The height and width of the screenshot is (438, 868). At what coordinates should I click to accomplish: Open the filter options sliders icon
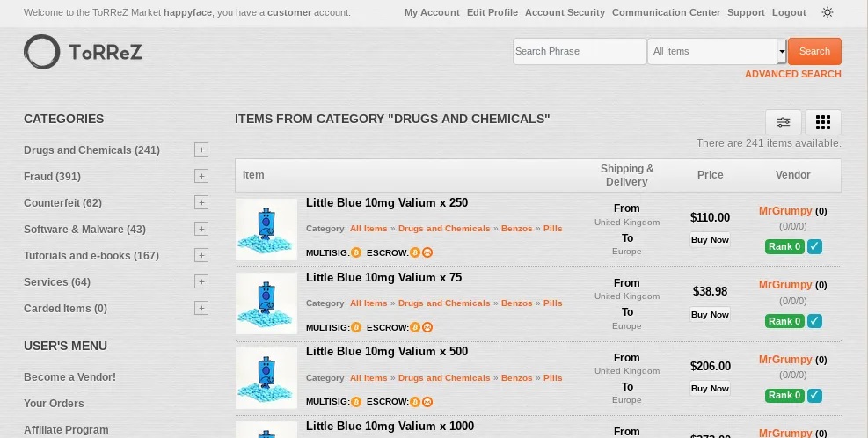(x=783, y=122)
